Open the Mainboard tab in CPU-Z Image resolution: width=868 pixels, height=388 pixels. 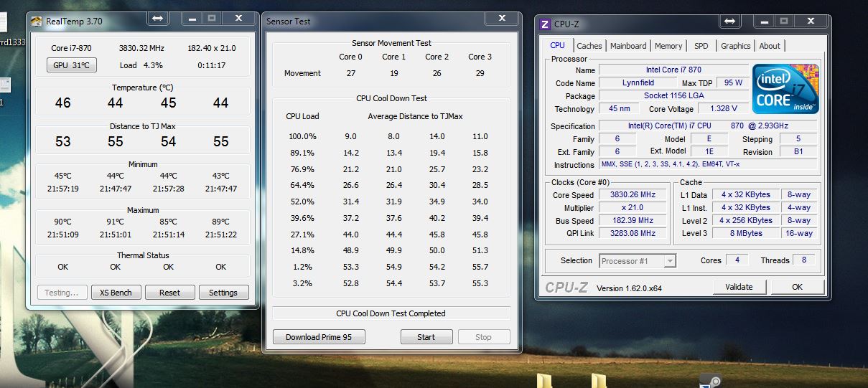pyautogui.click(x=628, y=46)
